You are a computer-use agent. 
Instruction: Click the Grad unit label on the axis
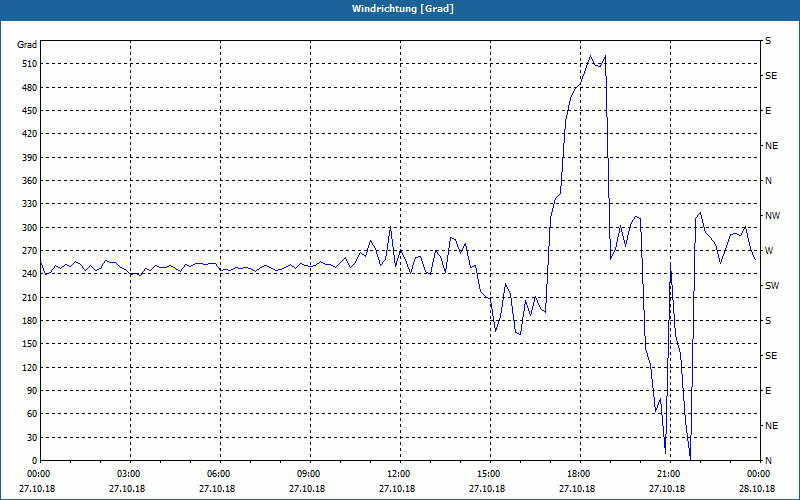coord(27,45)
